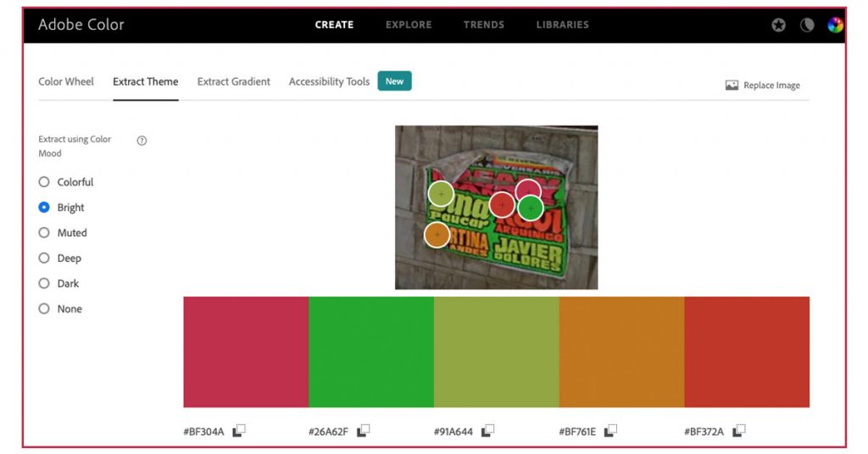
Task: Click the hex value #BF761E text
Action: pyautogui.click(x=577, y=432)
